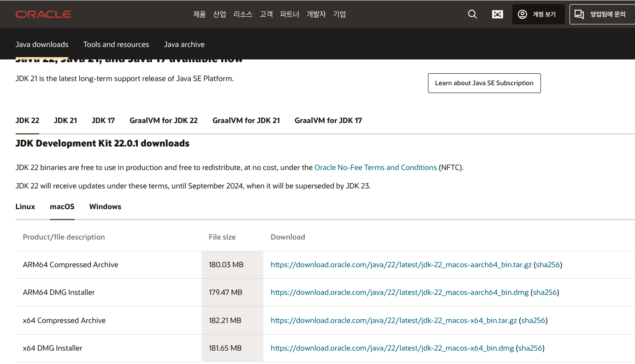Click the Product/file description column header
Screen dimensions: 635x364
[x=64, y=237]
